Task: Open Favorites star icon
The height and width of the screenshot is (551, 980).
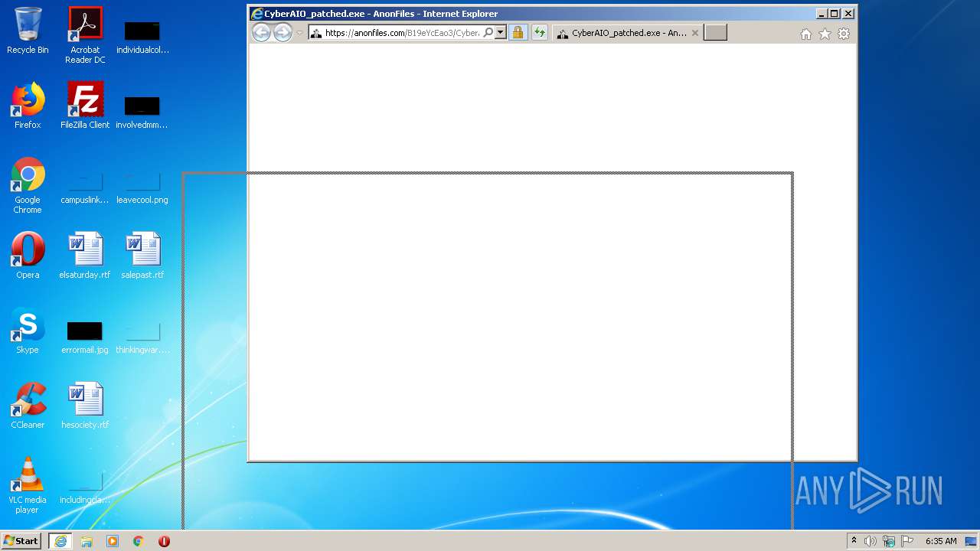Action: point(825,34)
